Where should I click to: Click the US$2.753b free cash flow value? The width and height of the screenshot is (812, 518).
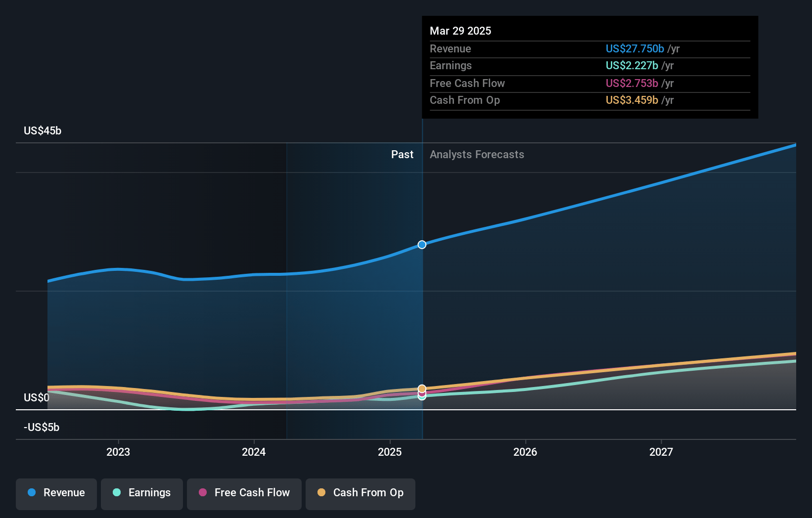tap(632, 83)
